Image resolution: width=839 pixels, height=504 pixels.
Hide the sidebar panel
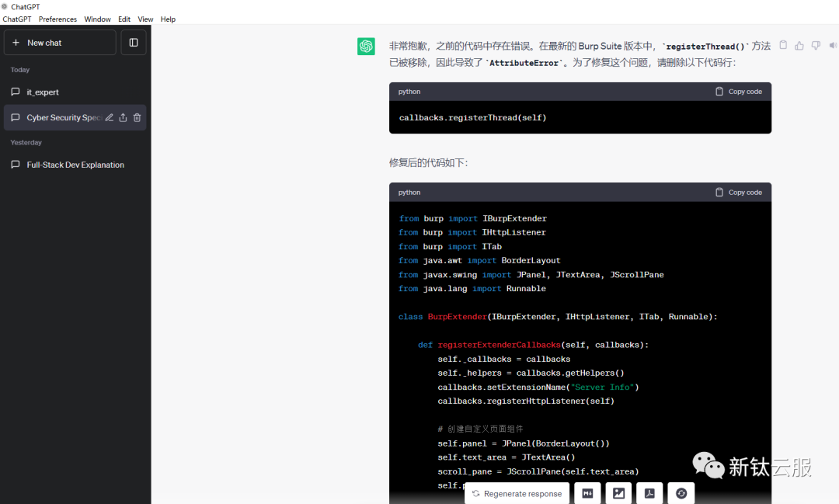pos(134,43)
